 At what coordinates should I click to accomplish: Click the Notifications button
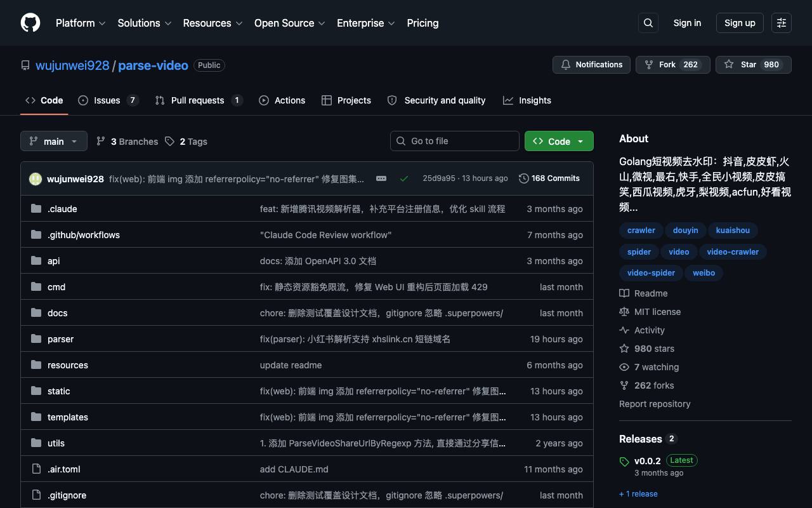pos(591,65)
